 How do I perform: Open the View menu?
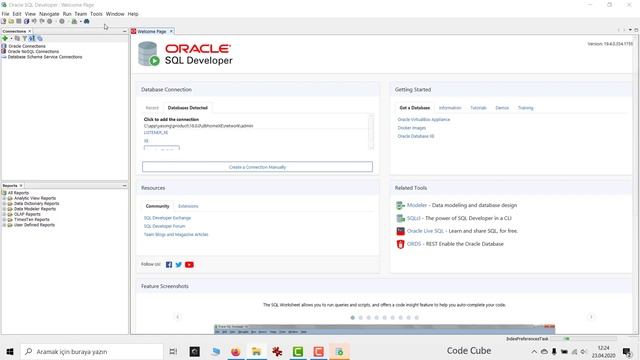pos(30,14)
